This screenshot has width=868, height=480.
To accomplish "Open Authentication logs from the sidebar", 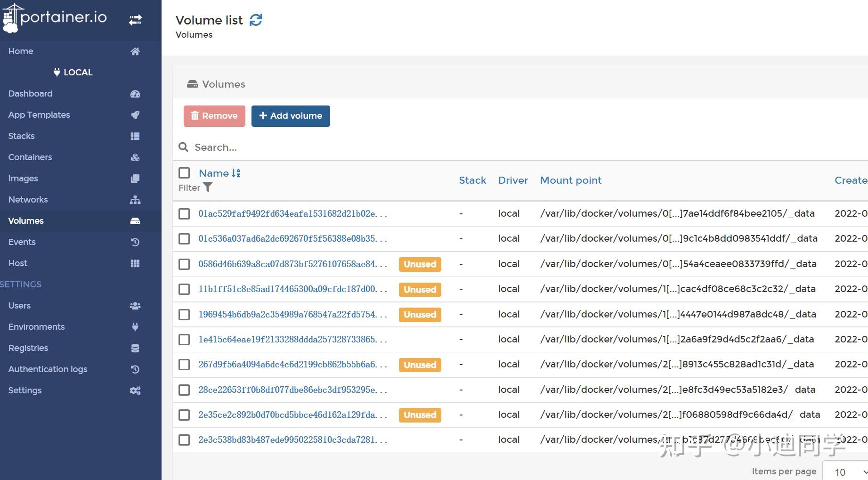I will click(x=48, y=369).
